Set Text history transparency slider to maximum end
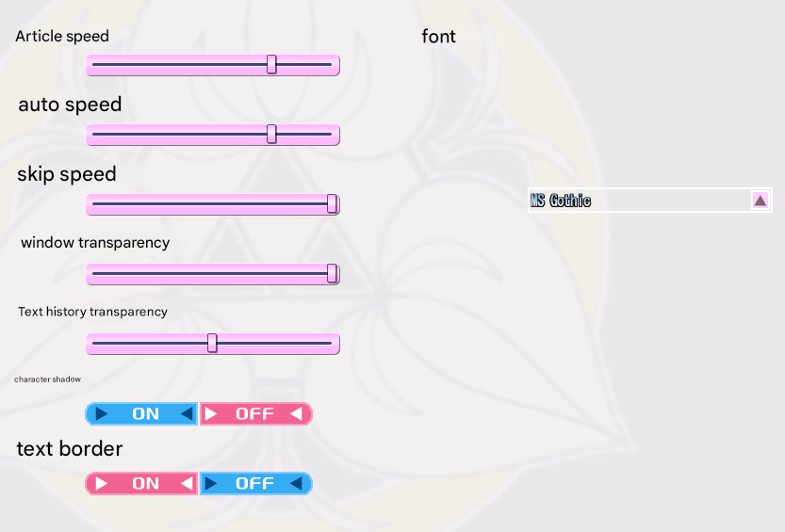The height and width of the screenshot is (532, 785). click(x=332, y=343)
